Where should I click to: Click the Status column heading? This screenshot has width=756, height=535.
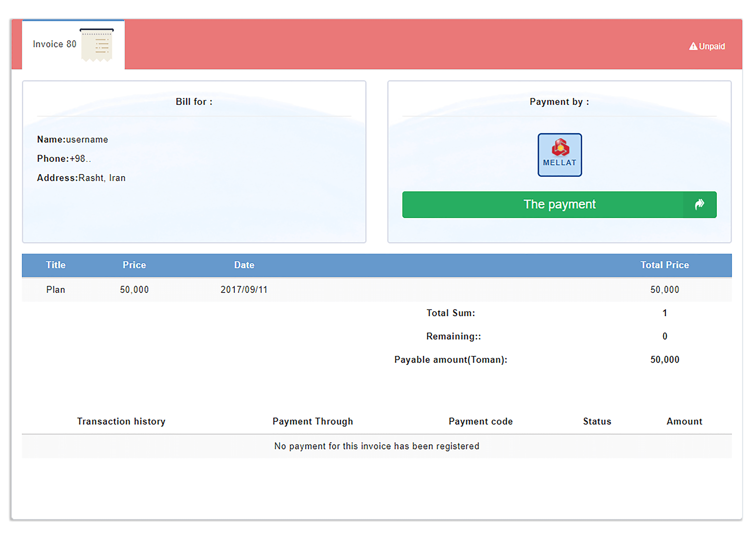pos(597,421)
